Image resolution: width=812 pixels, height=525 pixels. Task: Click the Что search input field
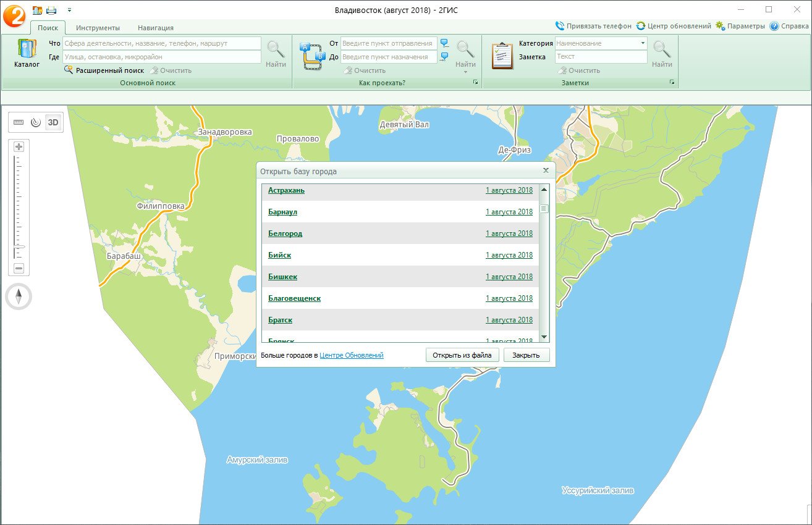pyautogui.click(x=162, y=43)
